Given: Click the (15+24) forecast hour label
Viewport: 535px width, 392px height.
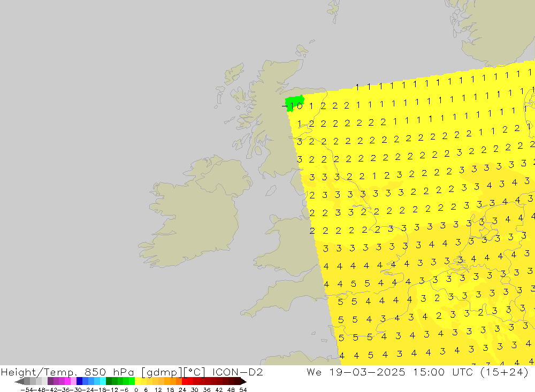Looking at the screenshot, I should [x=505, y=372].
